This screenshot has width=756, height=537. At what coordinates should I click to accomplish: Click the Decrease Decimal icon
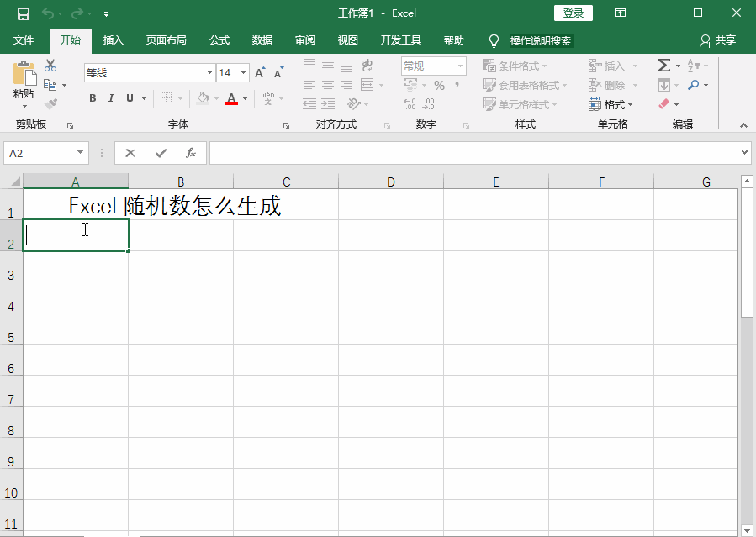[428, 103]
